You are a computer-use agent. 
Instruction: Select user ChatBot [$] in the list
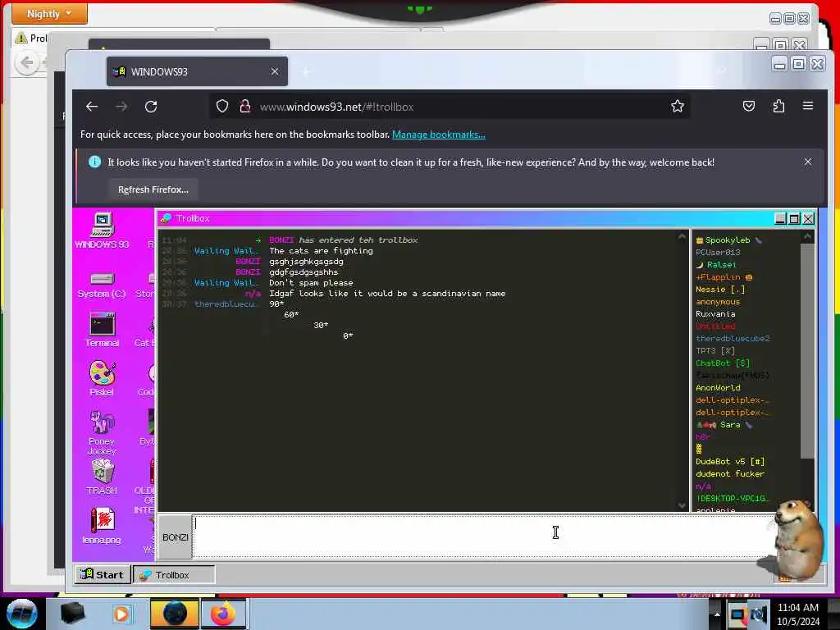point(723,363)
